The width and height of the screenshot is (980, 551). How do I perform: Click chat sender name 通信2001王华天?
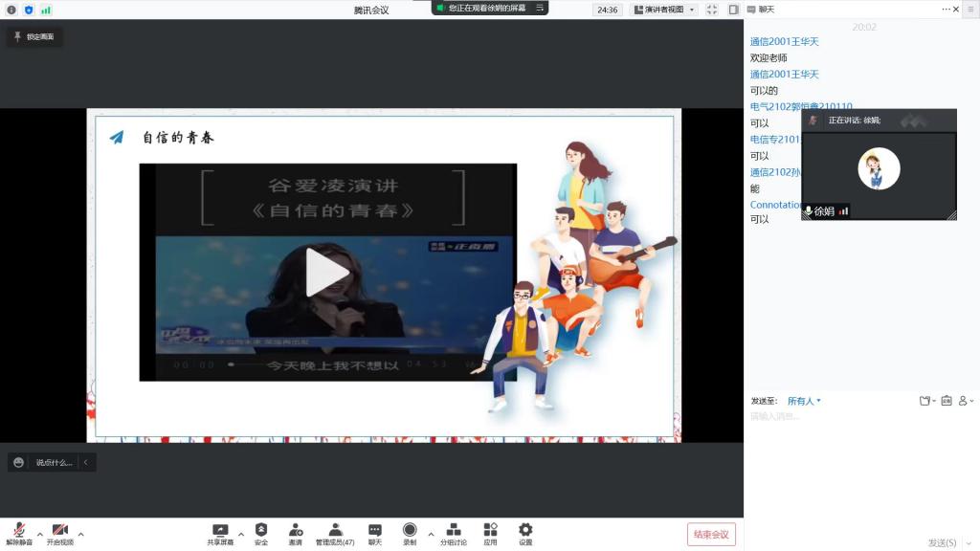[784, 42]
